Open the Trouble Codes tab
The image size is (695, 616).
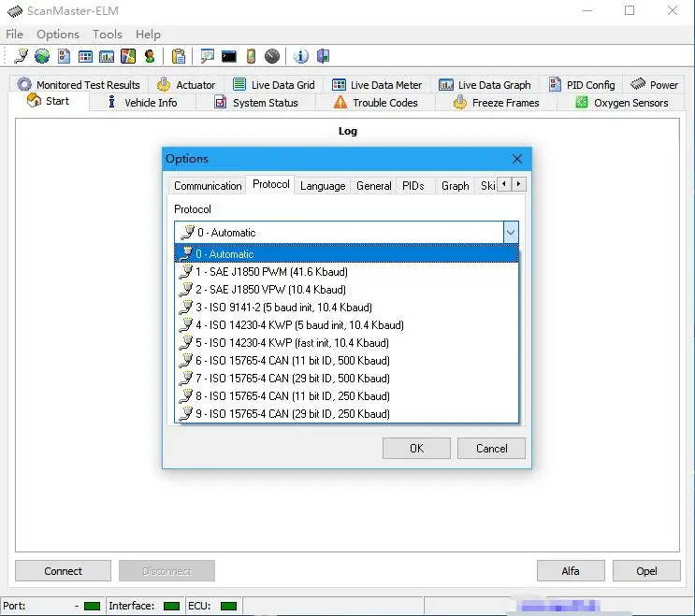point(376,102)
